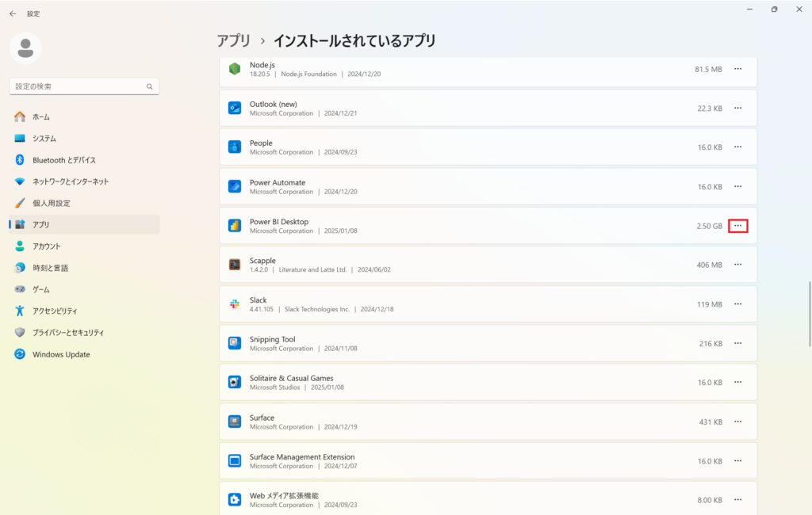
Task: Click the Web メディア拡張機能 icon
Action: tap(235, 499)
